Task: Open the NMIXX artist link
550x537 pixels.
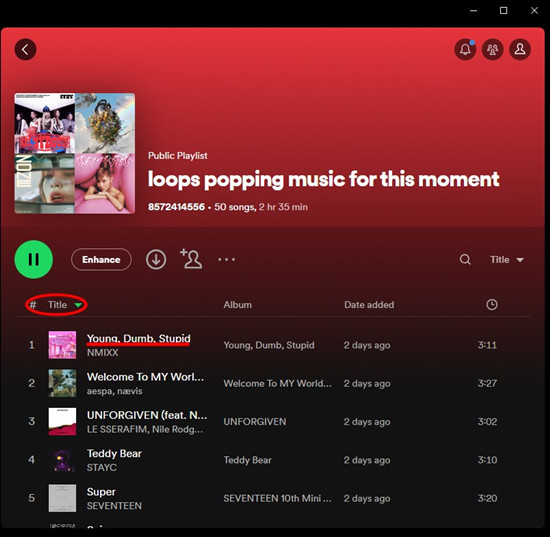Action: coord(102,353)
